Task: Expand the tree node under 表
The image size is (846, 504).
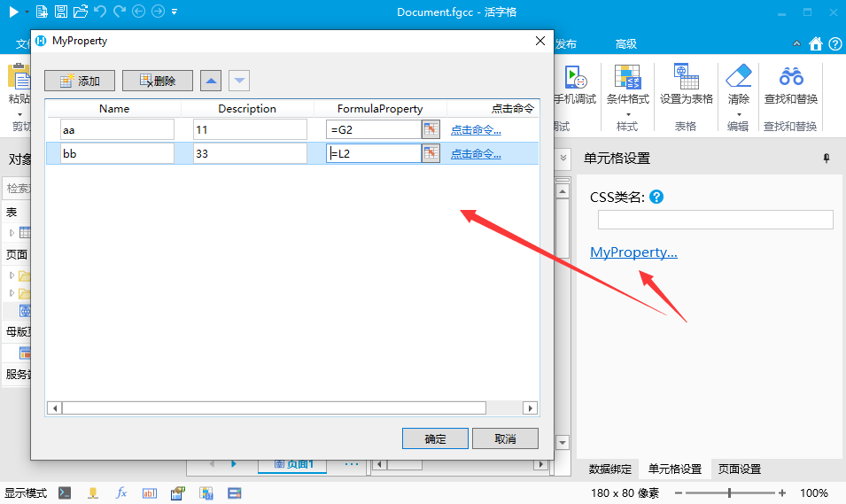Action: tap(12, 233)
